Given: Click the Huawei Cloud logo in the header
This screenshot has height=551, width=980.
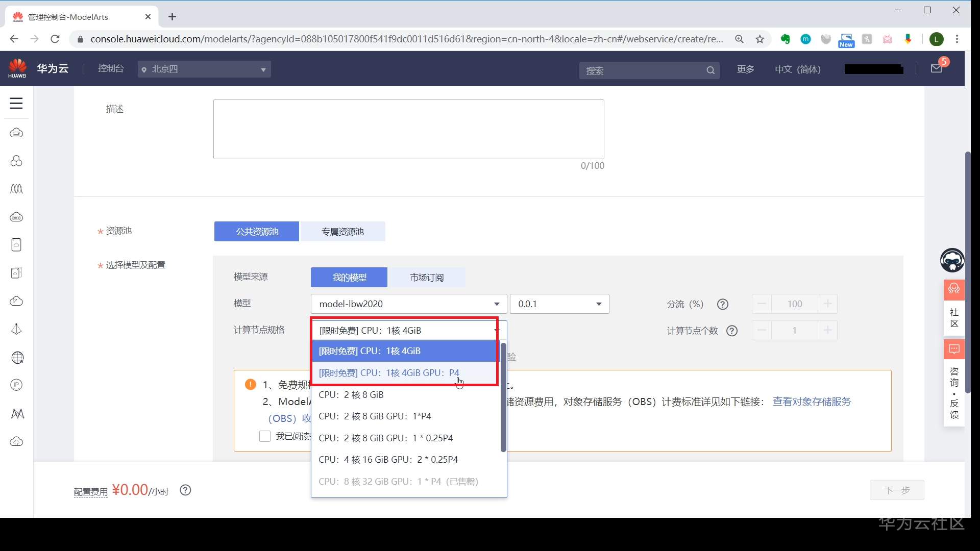Looking at the screenshot, I should point(17,68).
